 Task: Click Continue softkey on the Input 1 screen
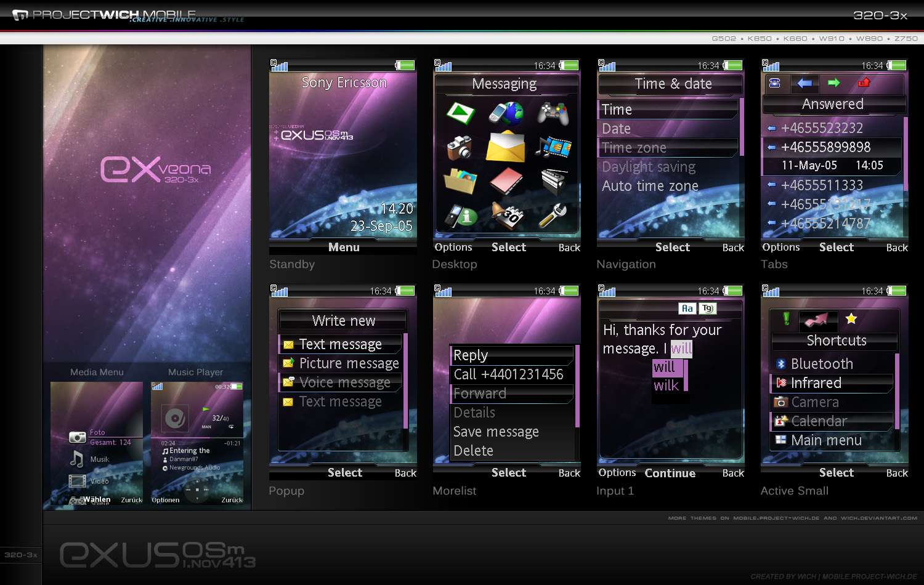coord(670,473)
